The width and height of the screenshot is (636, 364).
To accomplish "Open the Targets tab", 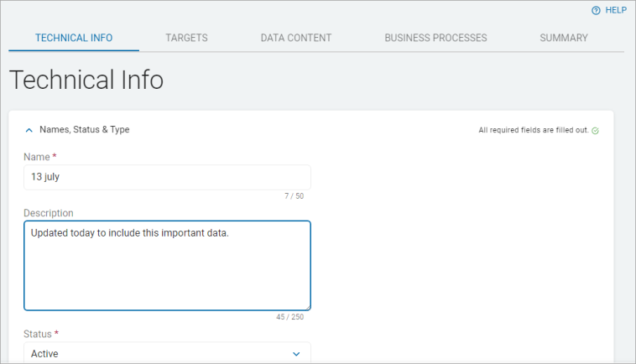I will click(x=186, y=38).
